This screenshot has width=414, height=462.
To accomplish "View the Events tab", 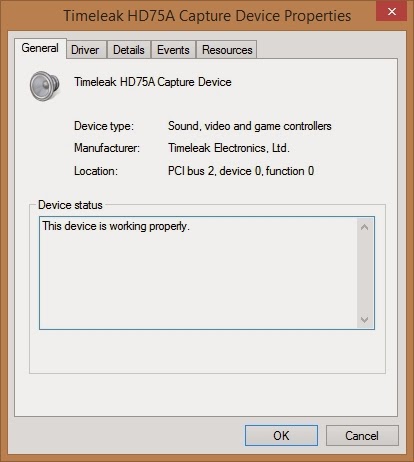I will coord(173,50).
